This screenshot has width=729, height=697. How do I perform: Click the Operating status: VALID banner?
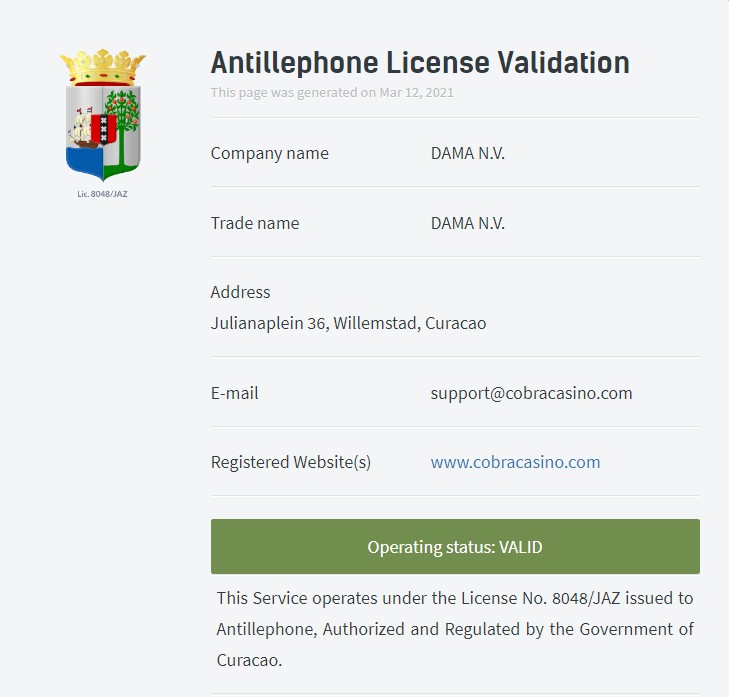pyautogui.click(x=455, y=546)
